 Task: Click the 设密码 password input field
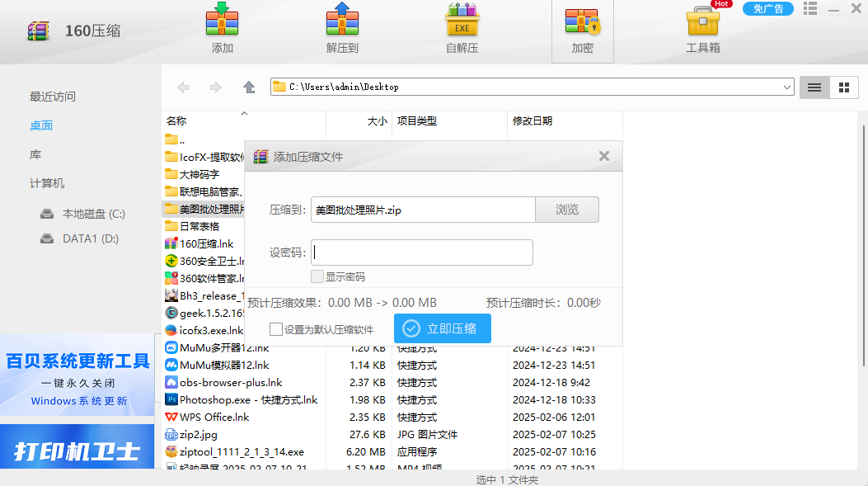(422, 252)
